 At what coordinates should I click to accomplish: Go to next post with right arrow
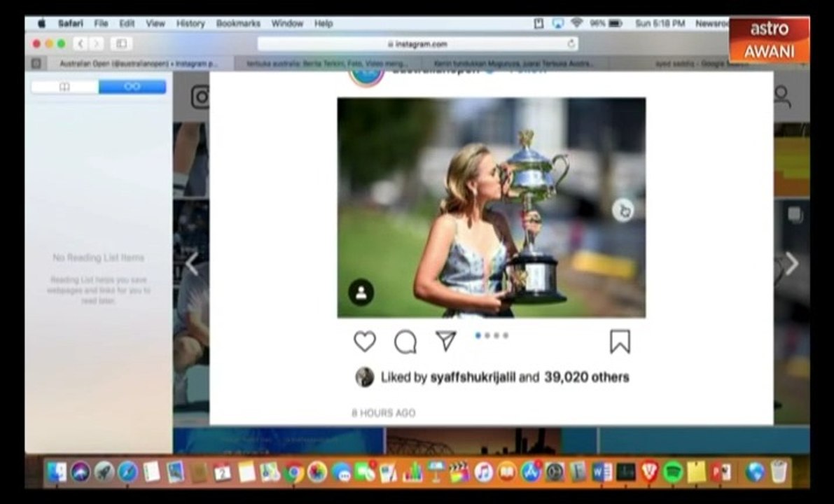click(x=792, y=263)
